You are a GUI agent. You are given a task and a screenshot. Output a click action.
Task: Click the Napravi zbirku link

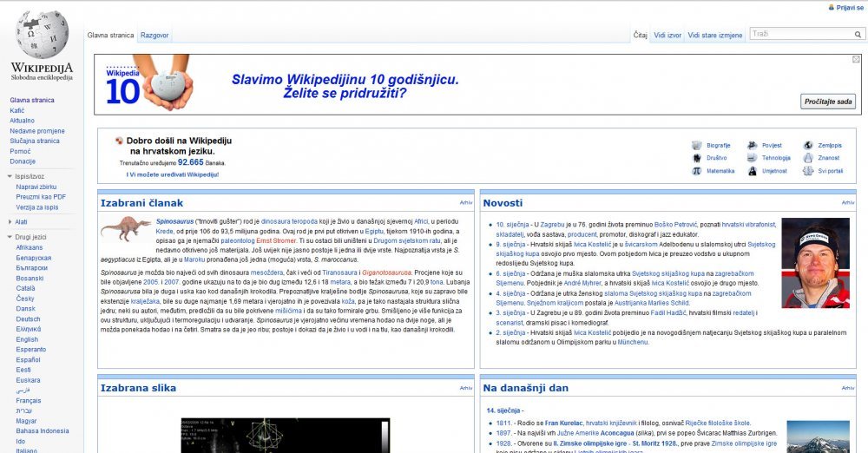pyautogui.click(x=36, y=187)
